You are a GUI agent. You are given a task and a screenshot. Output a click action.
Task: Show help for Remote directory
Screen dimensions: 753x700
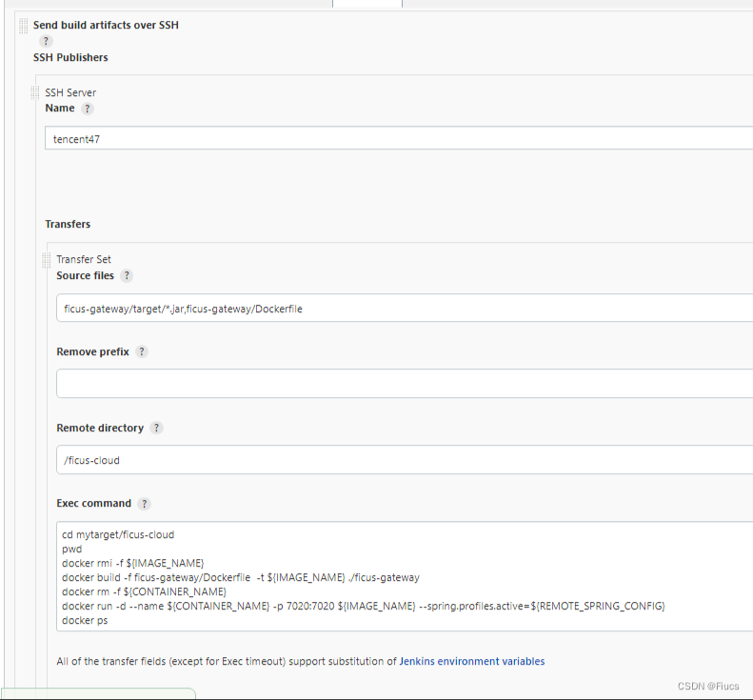(156, 429)
